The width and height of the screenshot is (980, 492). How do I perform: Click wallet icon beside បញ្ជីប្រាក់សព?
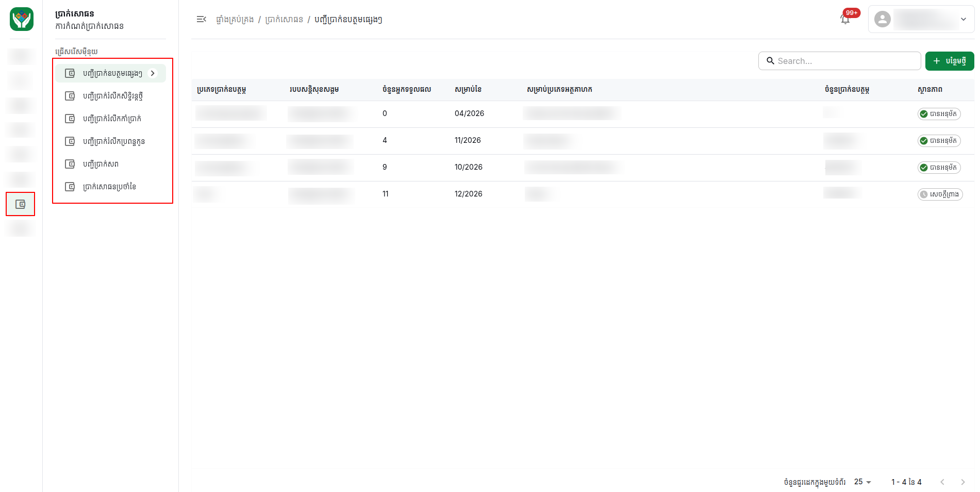(70, 164)
